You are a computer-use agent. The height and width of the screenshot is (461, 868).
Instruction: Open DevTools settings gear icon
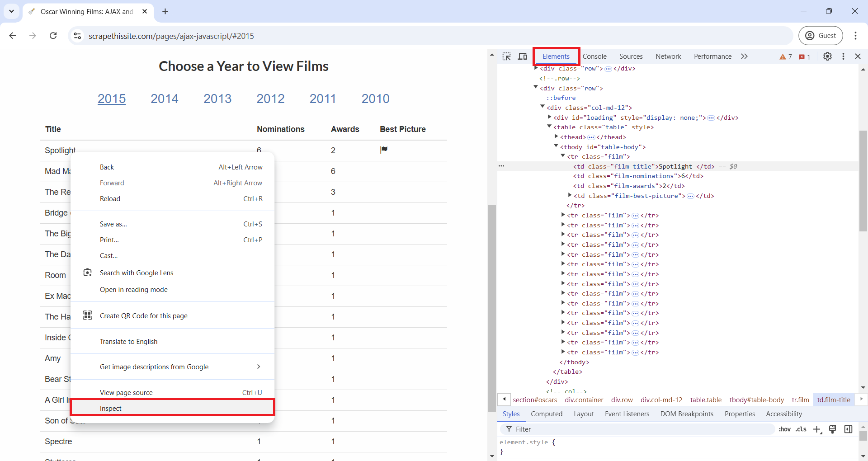click(827, 56)
